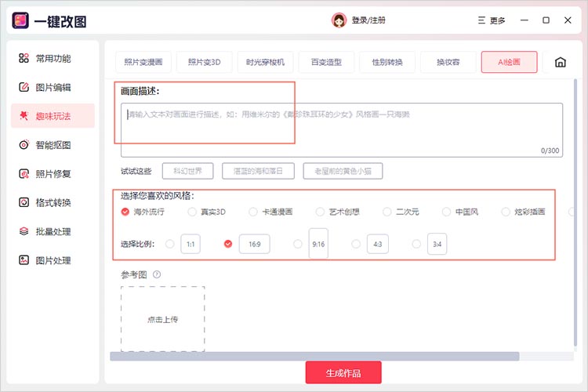This screenshot has height=392, width=588.
Task: Open 图片编辑 in the sidebar
Action: [x=53, y=87]
